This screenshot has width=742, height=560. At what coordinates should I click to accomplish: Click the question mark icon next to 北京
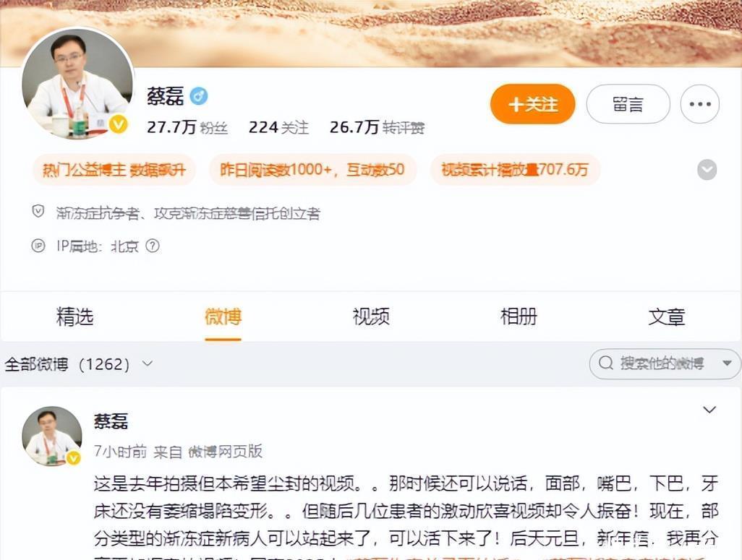click(x=153, y=246)
